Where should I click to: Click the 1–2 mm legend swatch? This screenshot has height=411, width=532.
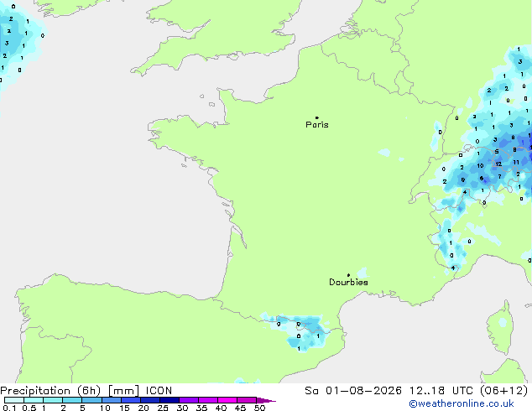click(53, 400)
